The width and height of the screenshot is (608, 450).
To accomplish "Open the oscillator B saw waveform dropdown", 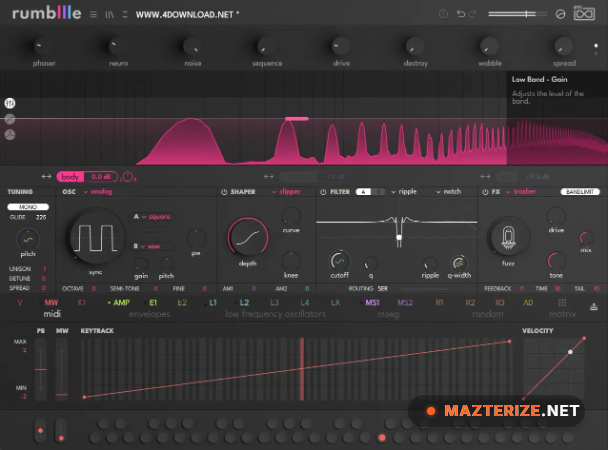I will click(152, 246).
